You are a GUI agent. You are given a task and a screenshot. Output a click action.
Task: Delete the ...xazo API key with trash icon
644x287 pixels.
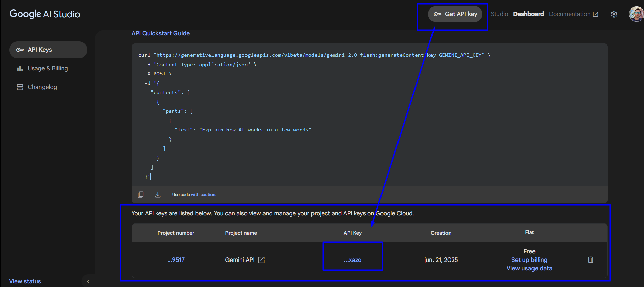pos(591,259)
